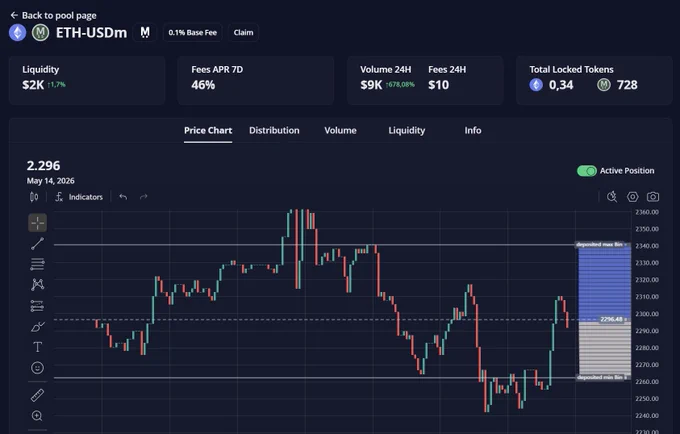Open the emoji icons tool
Viewport: 680px width, 434px height.
[x=38, y=368]
